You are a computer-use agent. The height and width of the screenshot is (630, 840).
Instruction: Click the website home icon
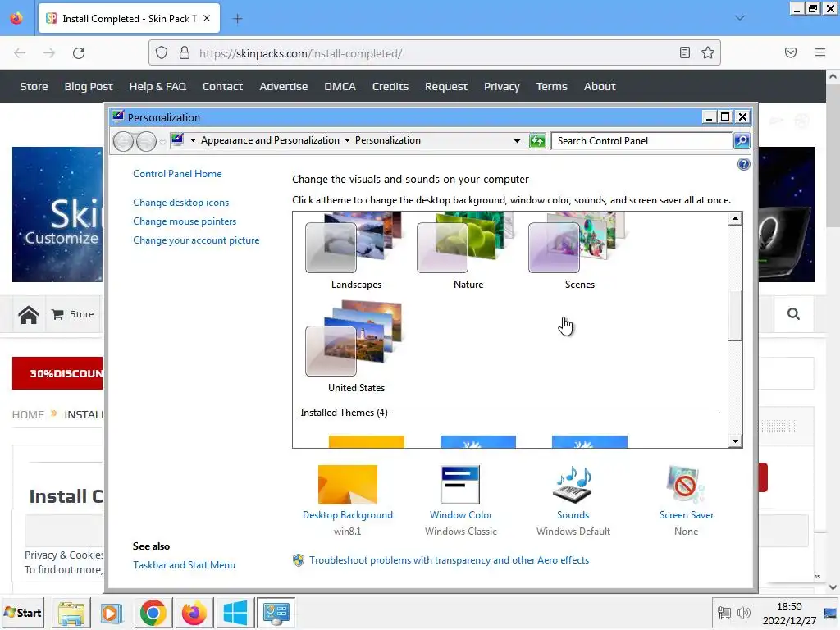[x=29, y=314]
